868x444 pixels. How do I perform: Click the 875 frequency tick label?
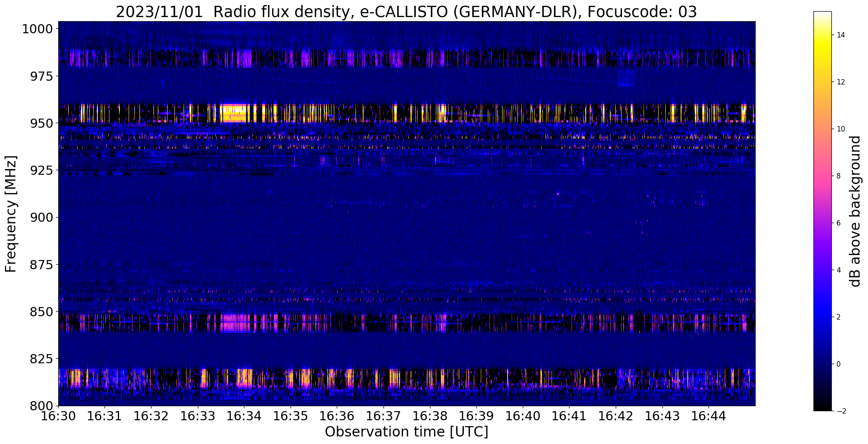coord(41,265)
